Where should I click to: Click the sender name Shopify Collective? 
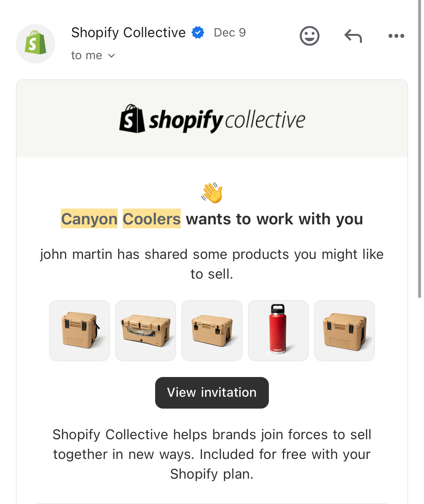tap(128, 33)
